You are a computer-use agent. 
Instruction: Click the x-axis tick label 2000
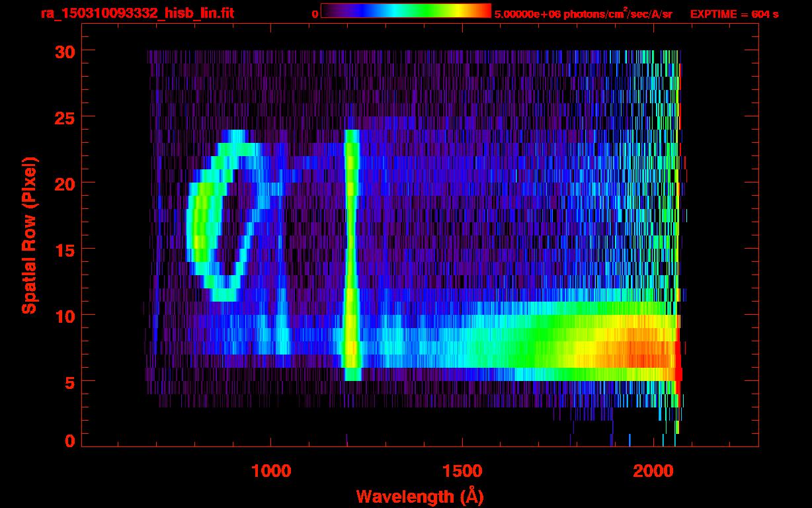pyautogui.click(x=652, y=471)
